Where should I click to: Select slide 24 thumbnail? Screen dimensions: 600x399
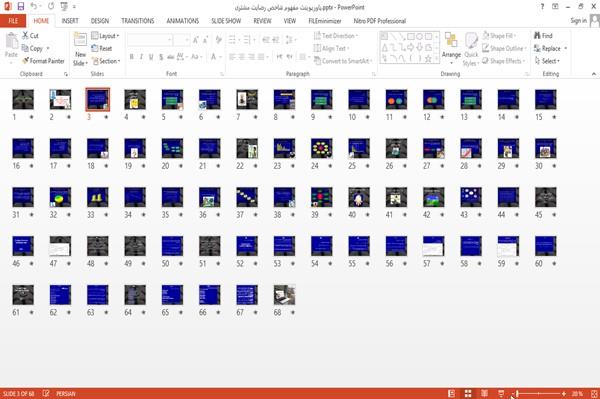click(321, 148)
